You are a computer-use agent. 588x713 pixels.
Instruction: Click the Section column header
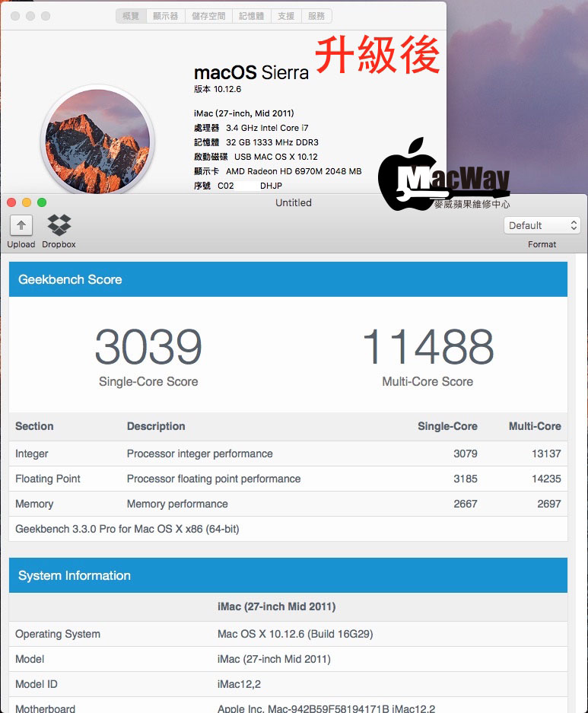coord(34,426)
